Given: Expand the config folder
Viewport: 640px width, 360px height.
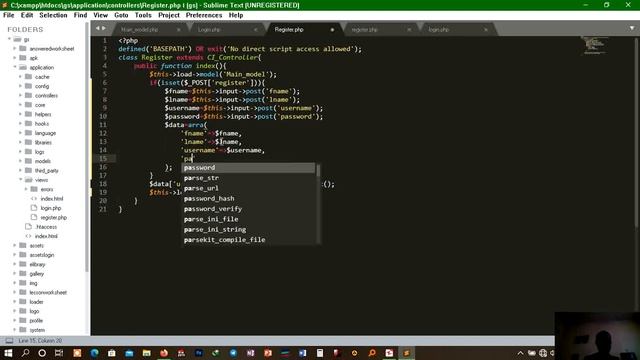Looking at the screenshot, I should tap(20, 86).
